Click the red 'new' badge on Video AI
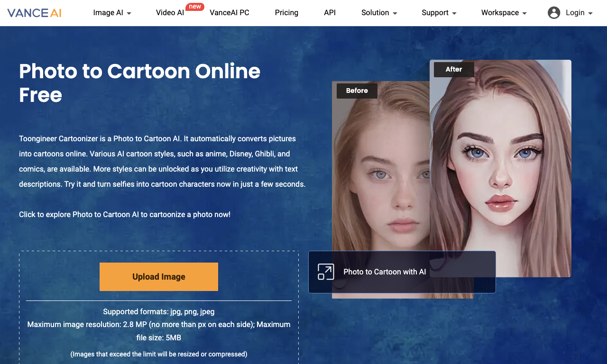The width and height of the screenshot is (607, 364). tap(195, 7)
